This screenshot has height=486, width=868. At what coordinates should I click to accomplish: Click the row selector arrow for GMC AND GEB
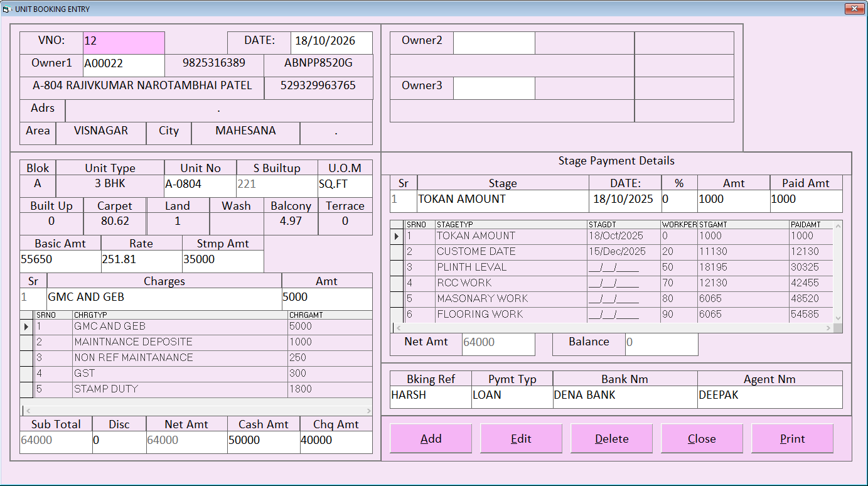pos(26,327)
